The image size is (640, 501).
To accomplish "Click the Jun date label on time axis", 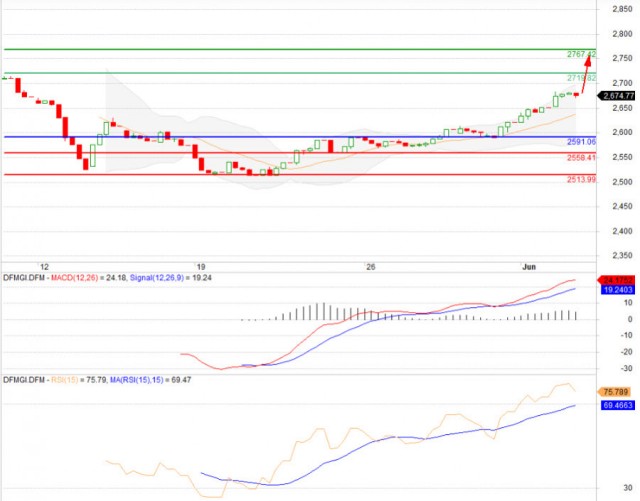I will coord(530,268).
